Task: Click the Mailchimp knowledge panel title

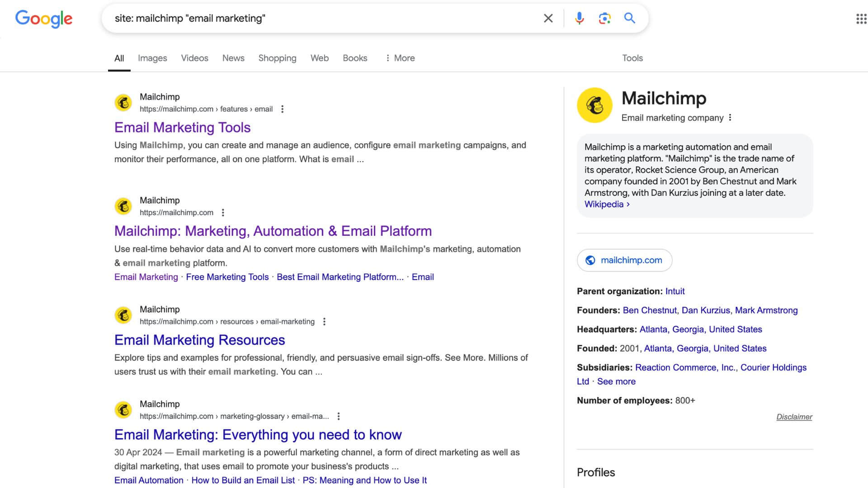Action: coord(664,98)
